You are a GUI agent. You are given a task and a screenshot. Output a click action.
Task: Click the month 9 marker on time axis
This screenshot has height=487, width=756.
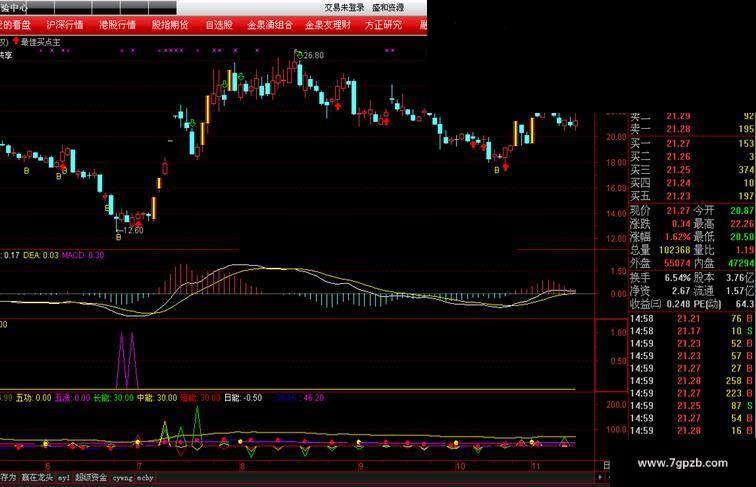click(361, 466)
